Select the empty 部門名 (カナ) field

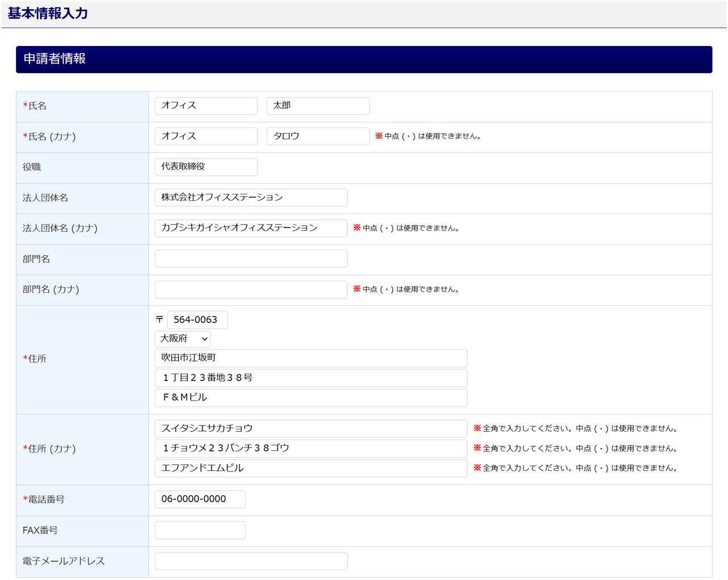pos(251,289)
